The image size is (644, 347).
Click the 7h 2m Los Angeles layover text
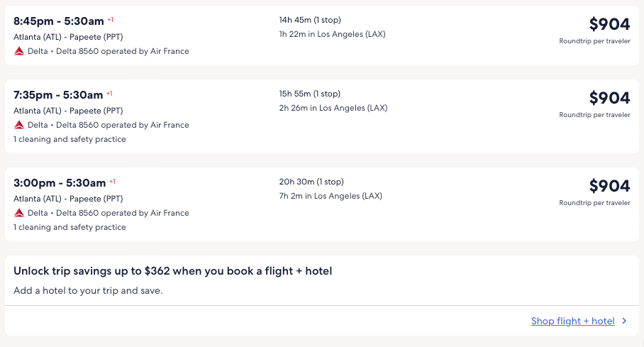(x=331, y=196)
